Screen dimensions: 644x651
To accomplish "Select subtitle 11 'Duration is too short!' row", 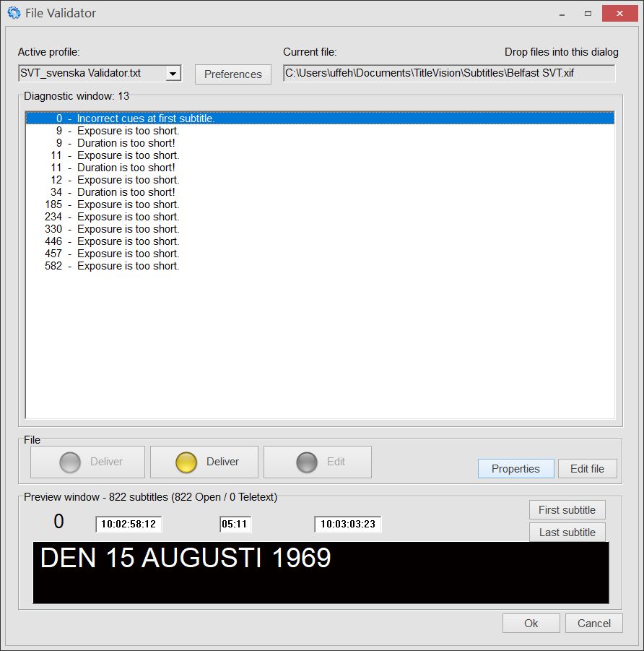I will (x=320, y=168).
